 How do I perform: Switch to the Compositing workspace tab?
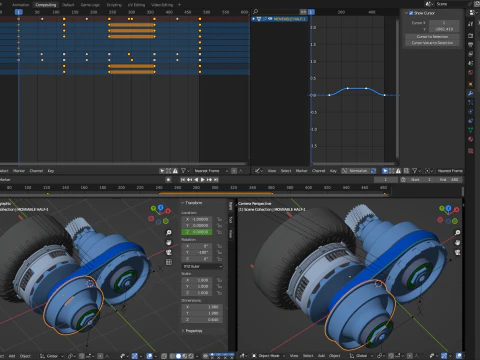[46, 5]
